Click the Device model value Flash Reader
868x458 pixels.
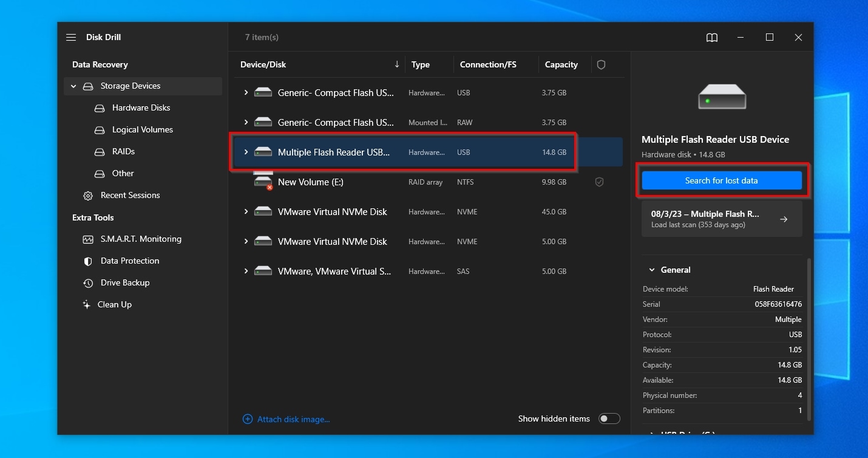tap(773, 289)
